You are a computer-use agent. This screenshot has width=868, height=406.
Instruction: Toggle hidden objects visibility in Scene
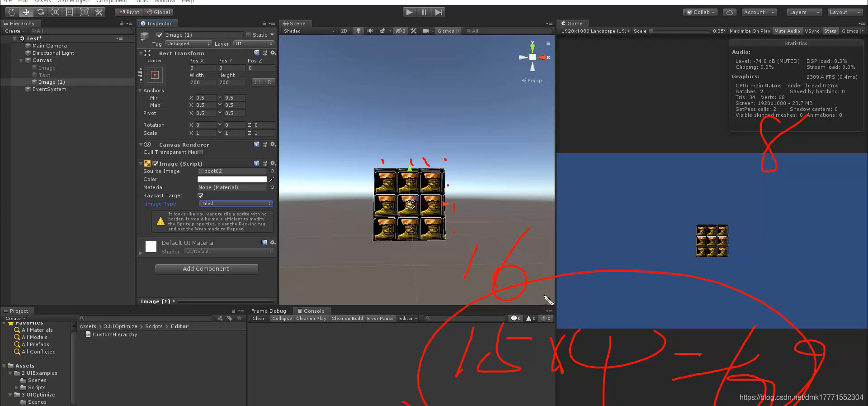pyautogui.click(x=400, y=31)
